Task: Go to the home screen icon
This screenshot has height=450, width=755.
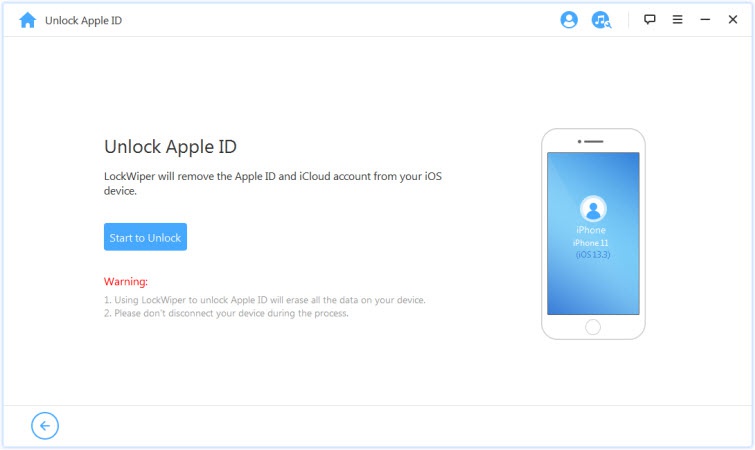Action: [27, 20]
